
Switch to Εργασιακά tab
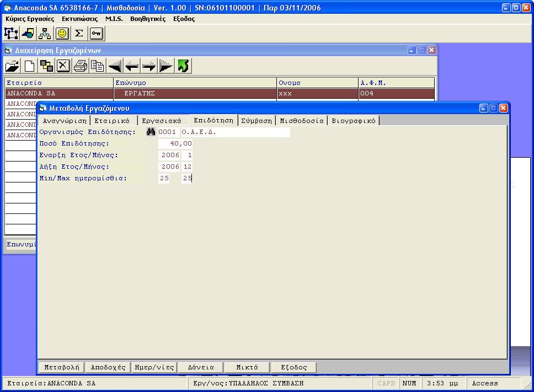(x=162, y=121)
